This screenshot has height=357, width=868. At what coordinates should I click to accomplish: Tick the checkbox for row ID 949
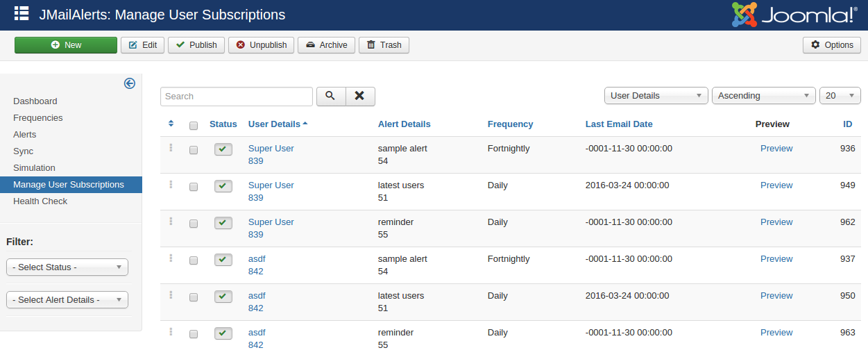194,187
